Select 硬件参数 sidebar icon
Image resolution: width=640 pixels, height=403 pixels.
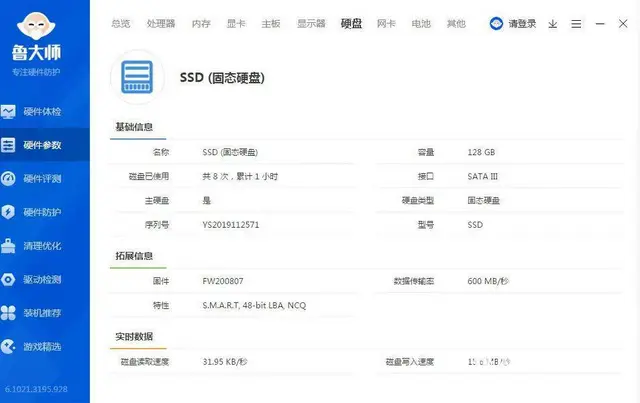click(8, 145)
